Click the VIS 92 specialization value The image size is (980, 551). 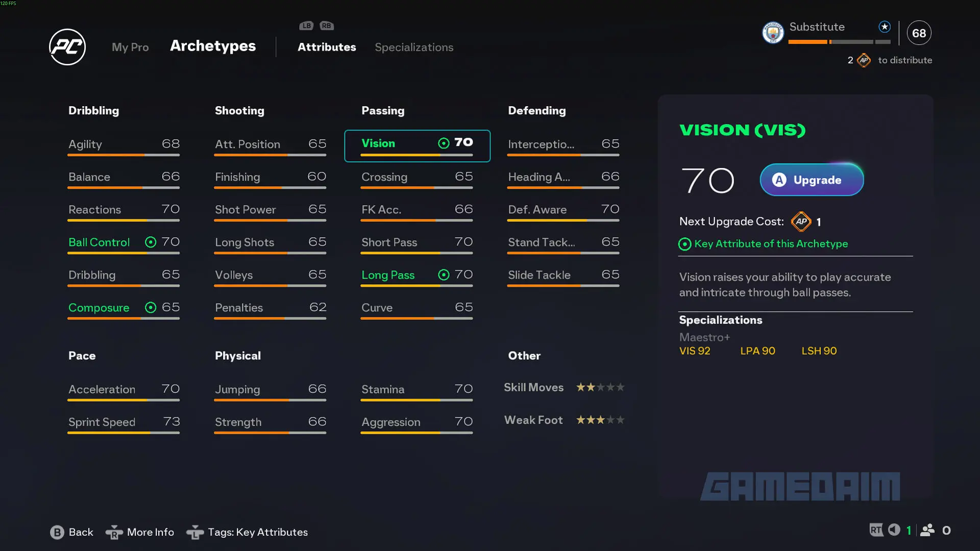click(x=694, y=351)
